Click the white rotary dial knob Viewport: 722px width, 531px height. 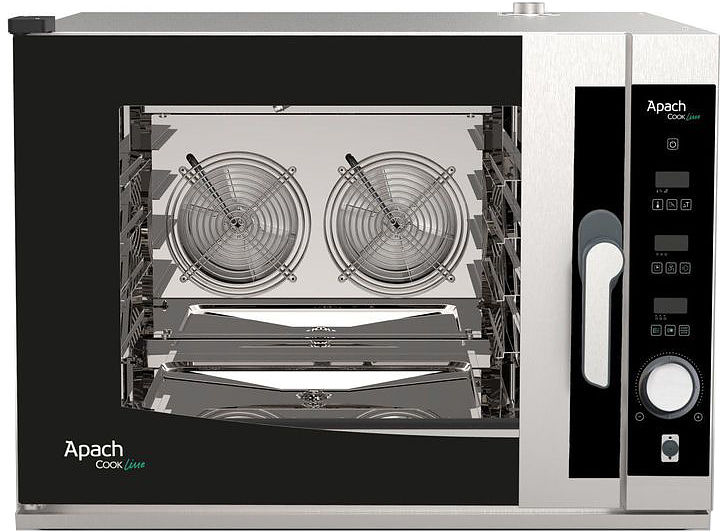click(x=669, y=386)
